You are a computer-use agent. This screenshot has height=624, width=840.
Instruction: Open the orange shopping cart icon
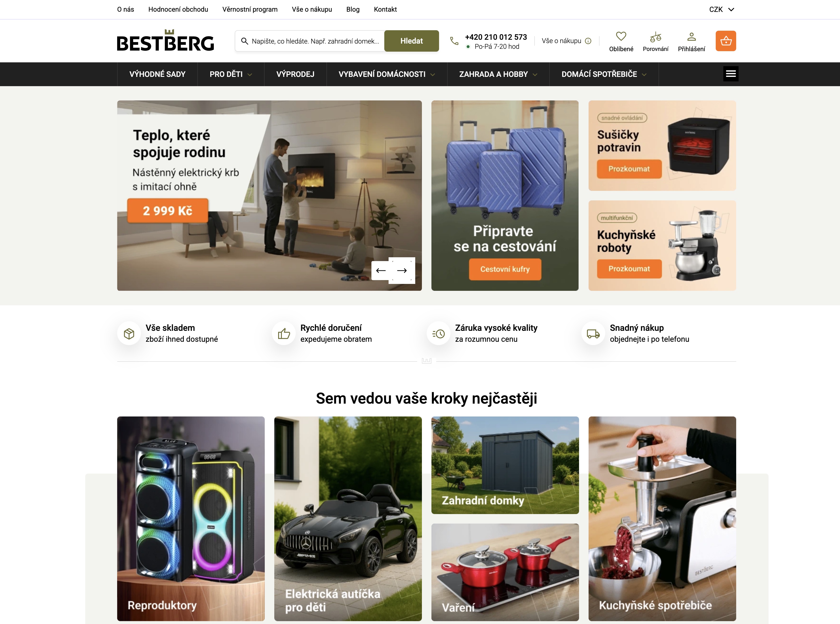[x=725, y=41]
